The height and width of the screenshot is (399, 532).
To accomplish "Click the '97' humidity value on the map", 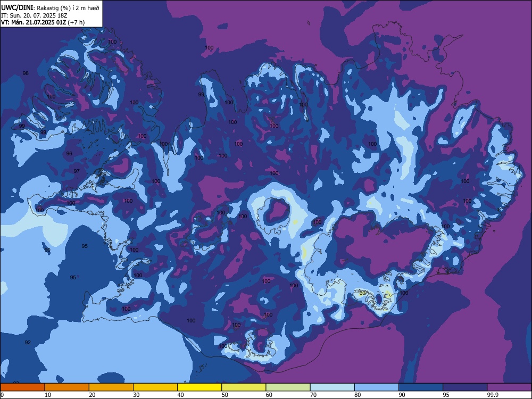I will [77, 171].
